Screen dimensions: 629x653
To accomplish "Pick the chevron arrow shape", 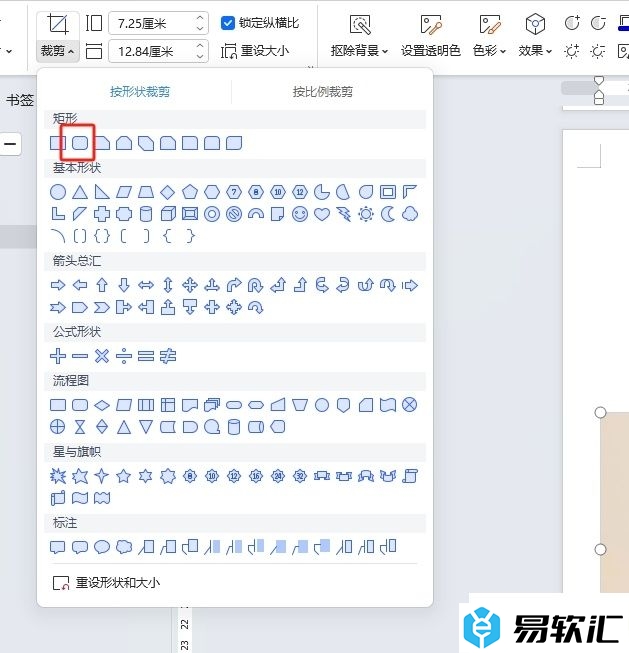I will (x=102, y=308).
